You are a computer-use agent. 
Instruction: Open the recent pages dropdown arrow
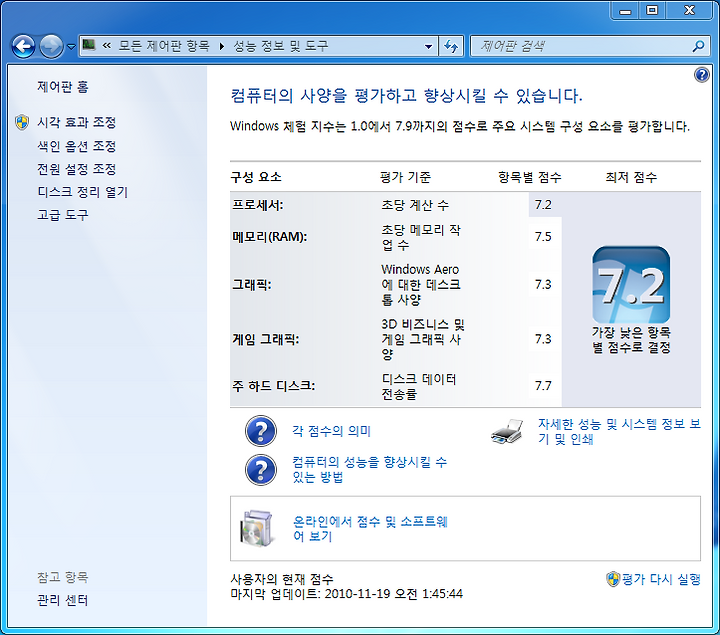[x=71, y=47]
